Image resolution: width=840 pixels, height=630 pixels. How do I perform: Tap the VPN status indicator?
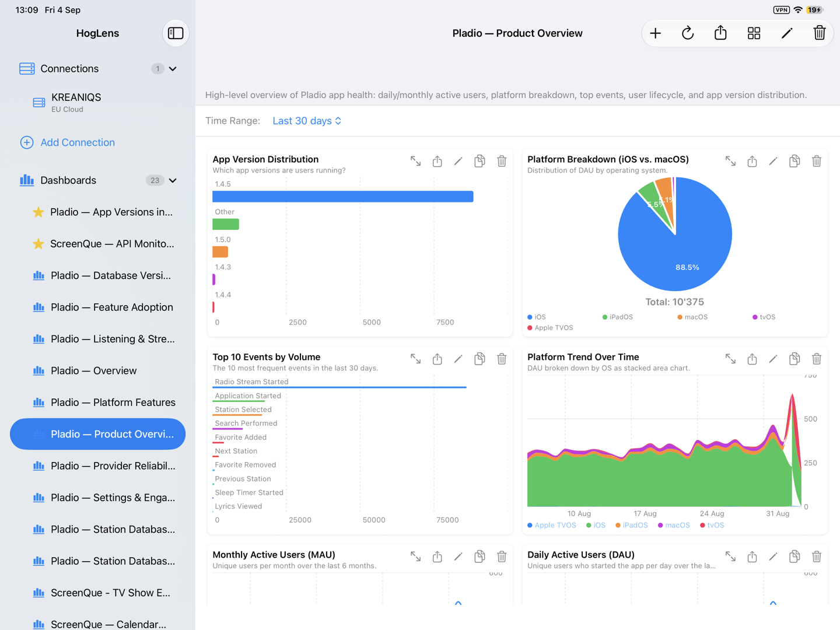pos(781,10)
